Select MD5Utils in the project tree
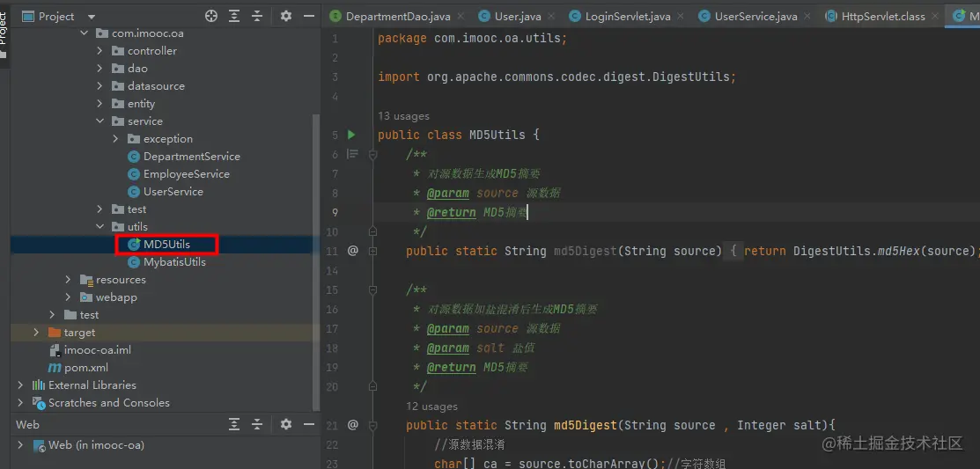Viewport: 980px width, 469px height. coord(167,245)
